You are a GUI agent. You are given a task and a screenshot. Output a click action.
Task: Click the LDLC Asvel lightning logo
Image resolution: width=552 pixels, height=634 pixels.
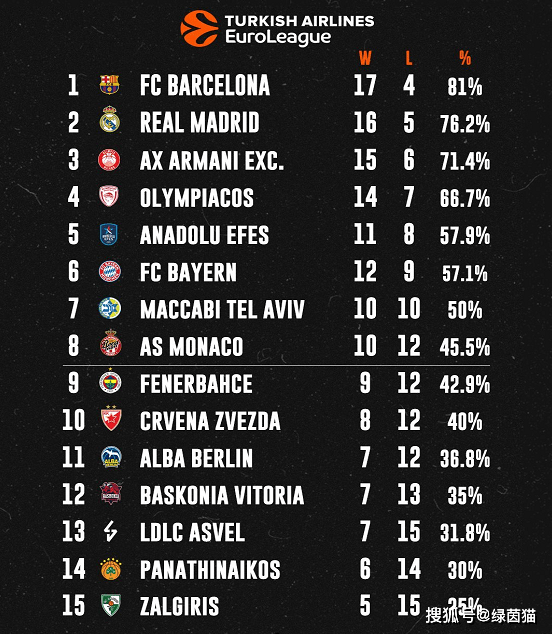(110, 531)
